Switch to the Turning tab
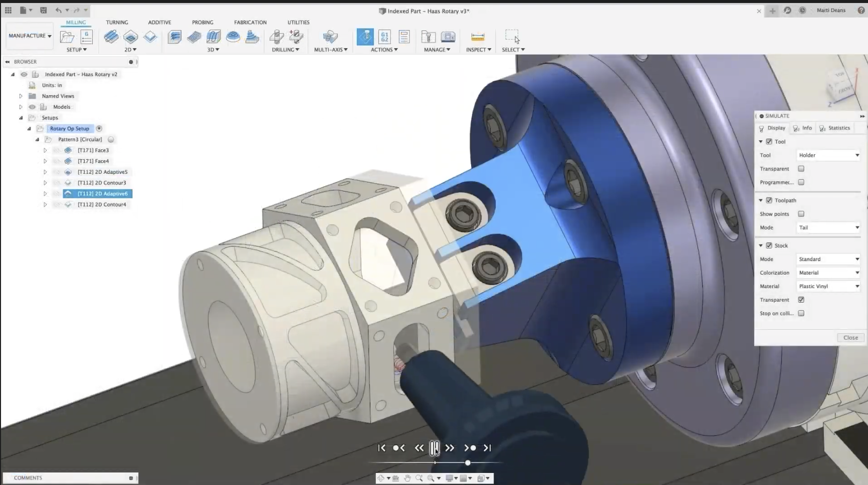The height and width of the screenshot is (485, 868). click(117, 23)
